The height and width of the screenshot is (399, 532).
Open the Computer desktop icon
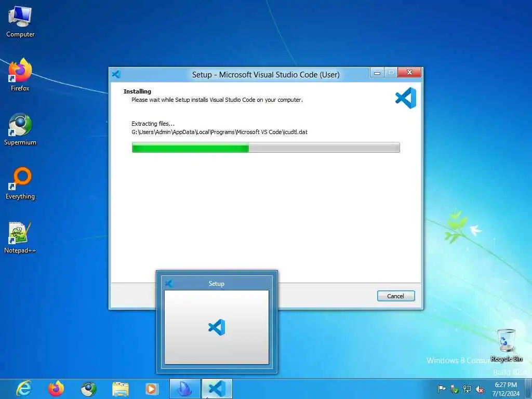click(20, 22)
